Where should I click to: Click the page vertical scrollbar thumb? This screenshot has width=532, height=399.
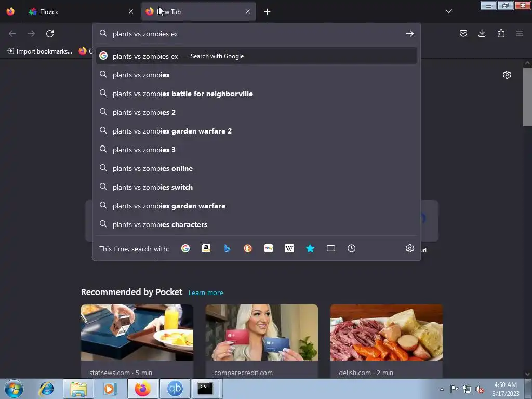click(527, 97)
